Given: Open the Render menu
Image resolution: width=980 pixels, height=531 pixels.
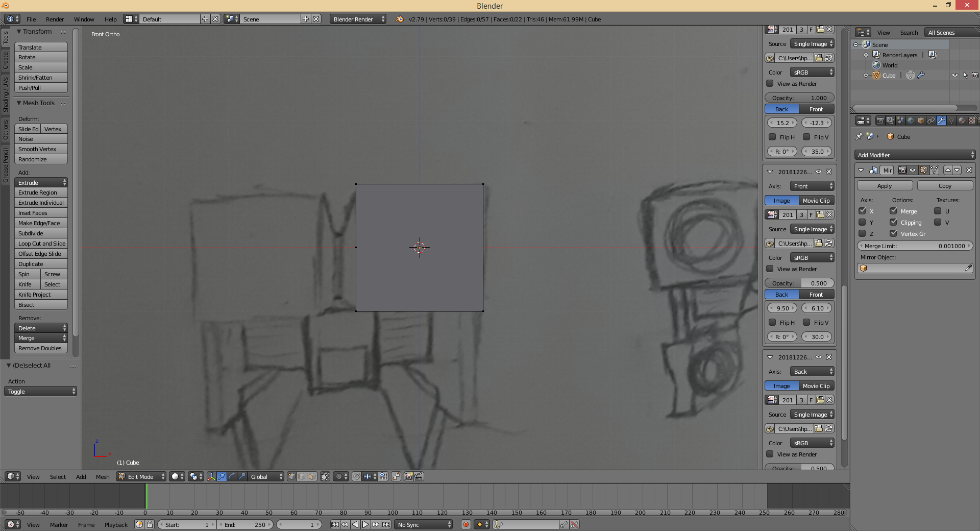Looking at the screenshot, I should point(55,19).
